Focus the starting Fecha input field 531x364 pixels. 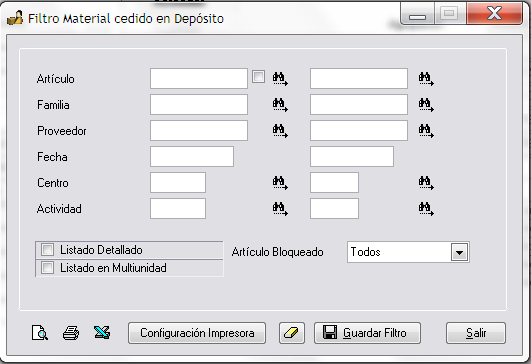click(x=192, y=156)
